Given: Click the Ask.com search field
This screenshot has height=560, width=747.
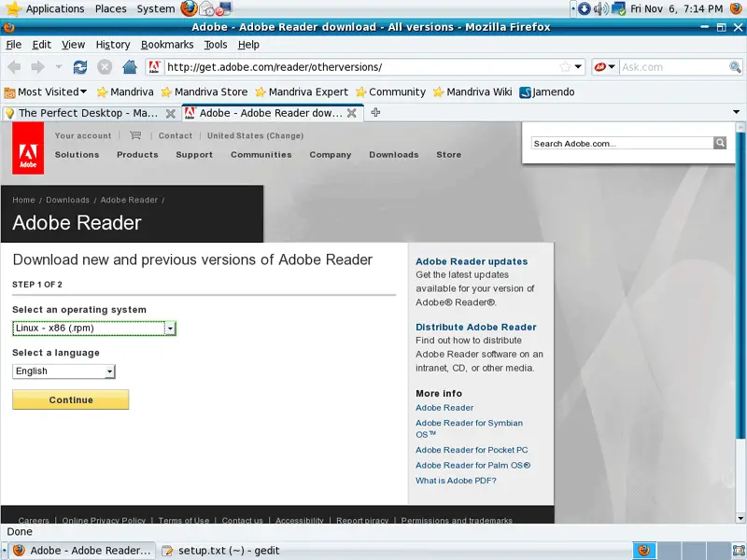Looking at the screenshot, I should [674, 67].
